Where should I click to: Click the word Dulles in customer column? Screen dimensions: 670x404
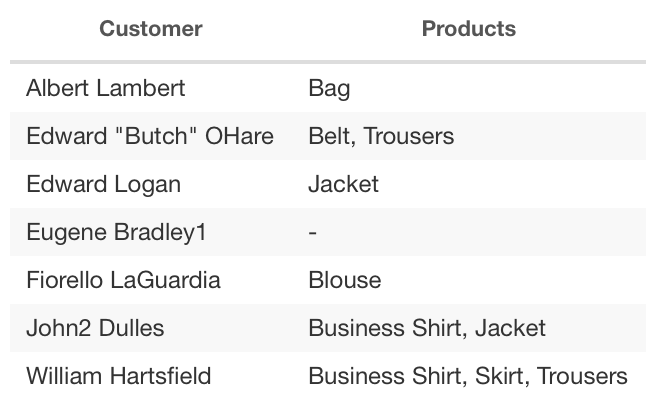click(x=131, y=328)
